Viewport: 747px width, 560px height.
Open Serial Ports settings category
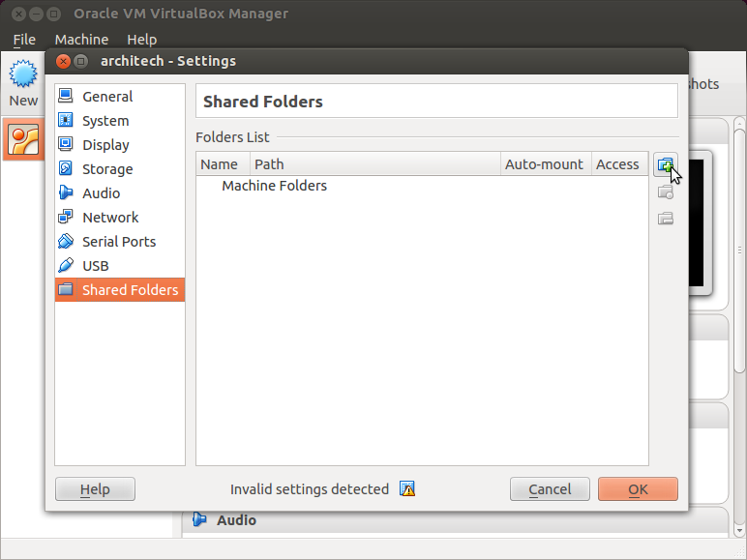pos(120,242)
